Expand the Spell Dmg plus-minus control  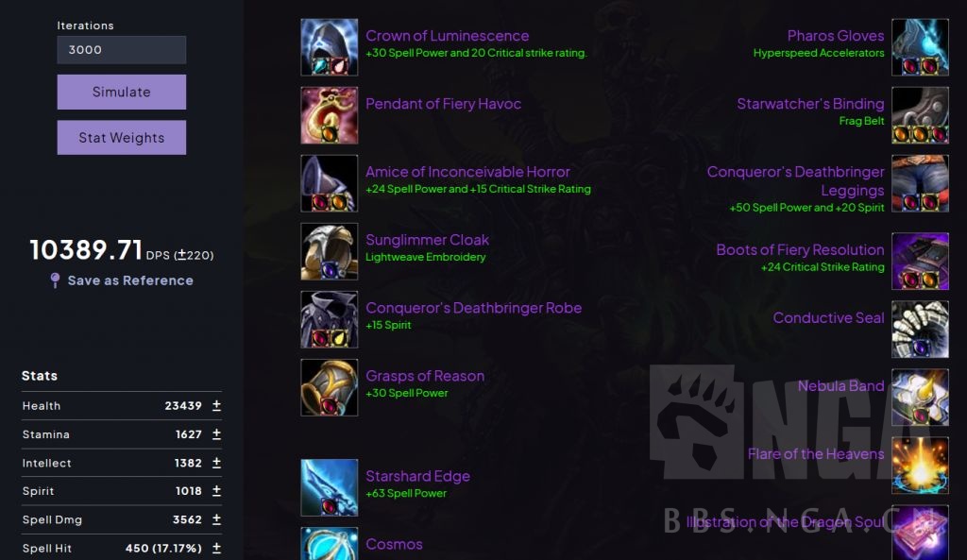coord(216,519)
